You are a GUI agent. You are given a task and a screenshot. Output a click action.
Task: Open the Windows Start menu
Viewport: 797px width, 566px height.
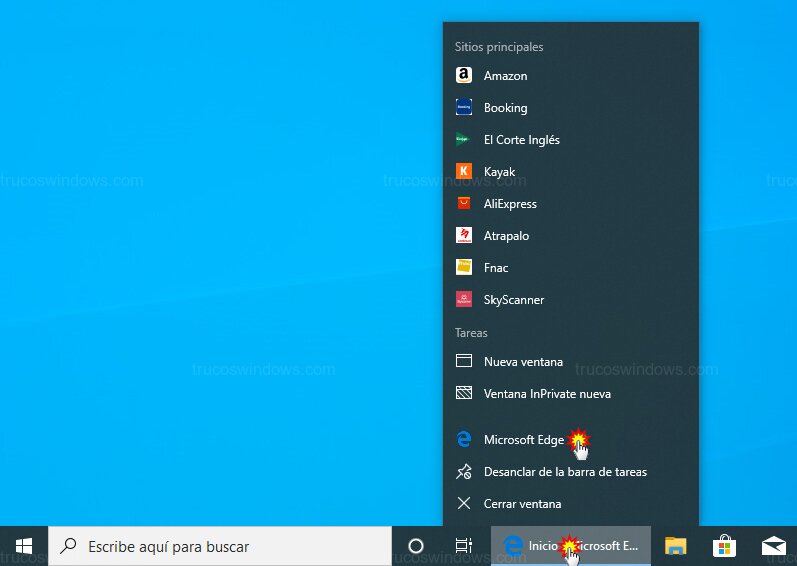pos(24,546)
